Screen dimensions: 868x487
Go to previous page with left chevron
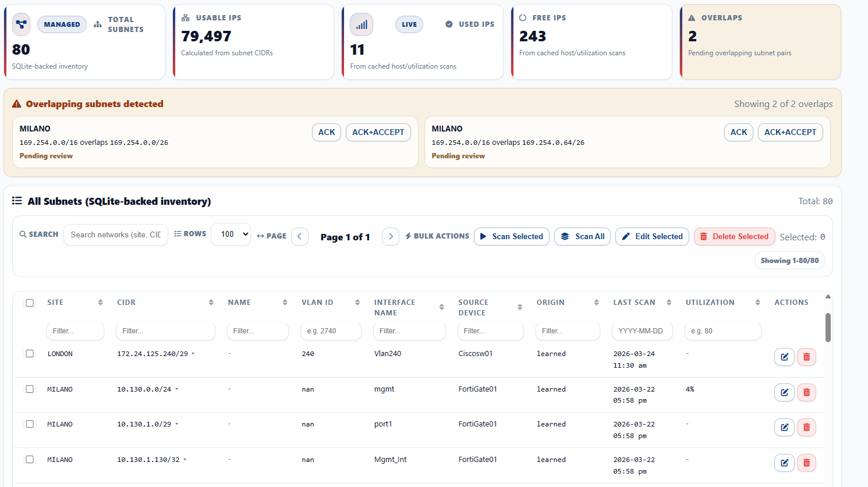point(299,236)
